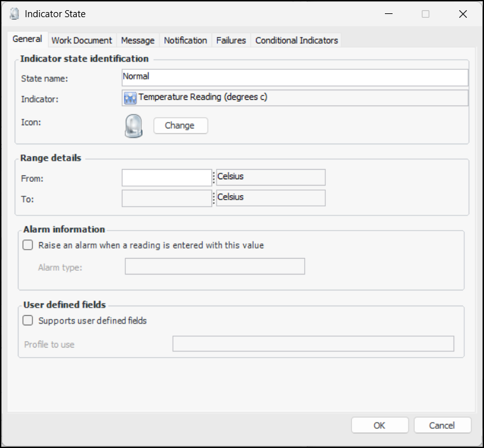Confirm with the OK button
The width and height of the screenshot is (484, 448).
pyautogui.click(x=380, y=425)
